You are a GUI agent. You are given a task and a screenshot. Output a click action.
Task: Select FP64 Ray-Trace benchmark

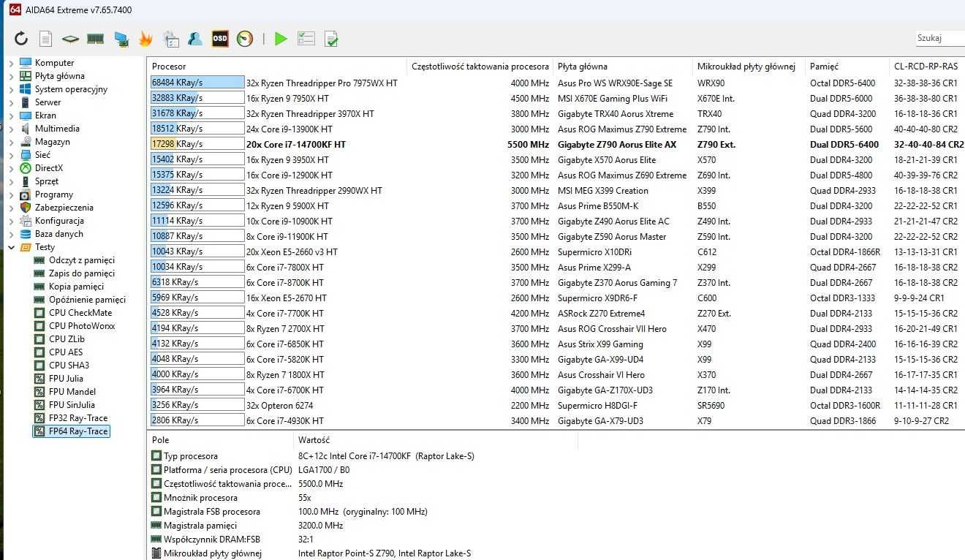pos(78,431)
